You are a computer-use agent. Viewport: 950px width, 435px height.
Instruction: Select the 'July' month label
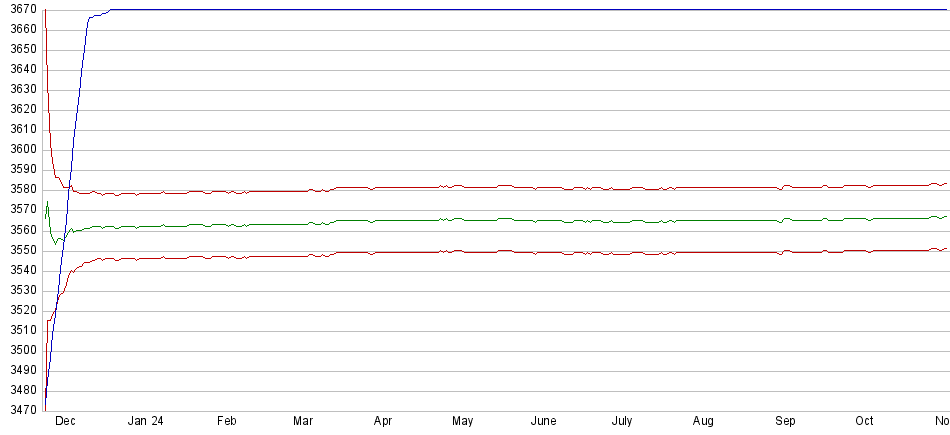(x=622, y=422)
